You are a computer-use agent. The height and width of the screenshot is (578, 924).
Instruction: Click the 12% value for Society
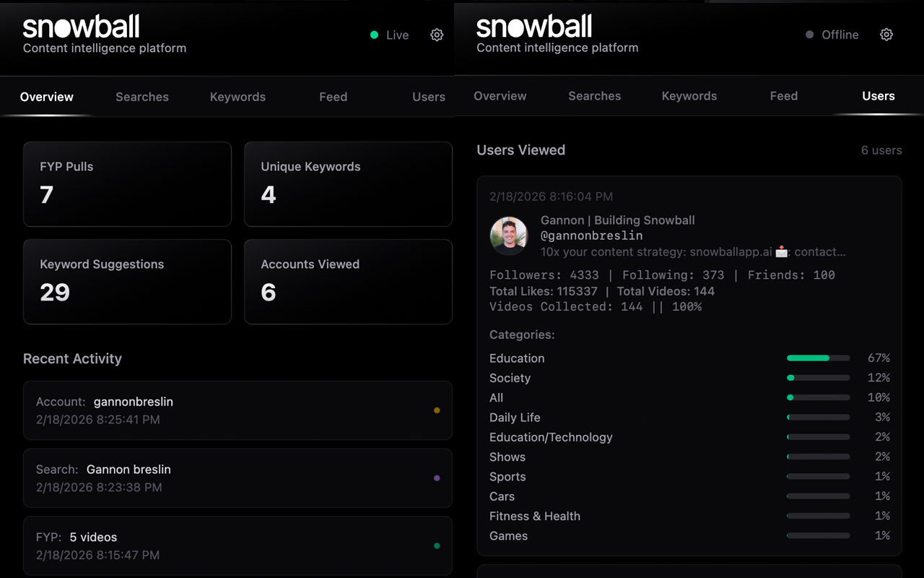pos(879,378)
